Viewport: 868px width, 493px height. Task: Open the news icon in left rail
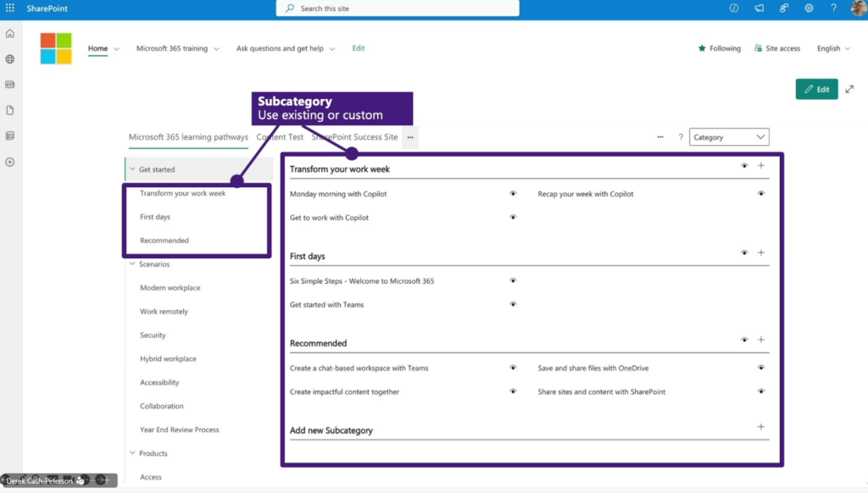pyautogui.click(x=10, y=85)
